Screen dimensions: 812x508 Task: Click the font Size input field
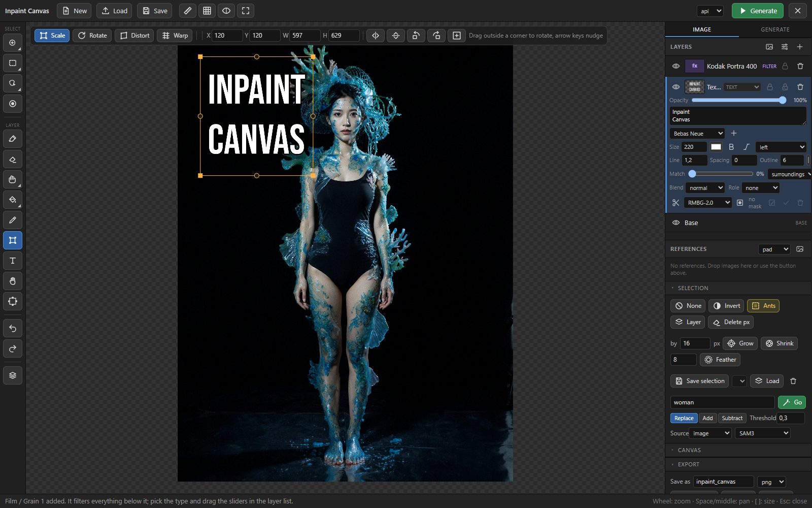point(694,147)
